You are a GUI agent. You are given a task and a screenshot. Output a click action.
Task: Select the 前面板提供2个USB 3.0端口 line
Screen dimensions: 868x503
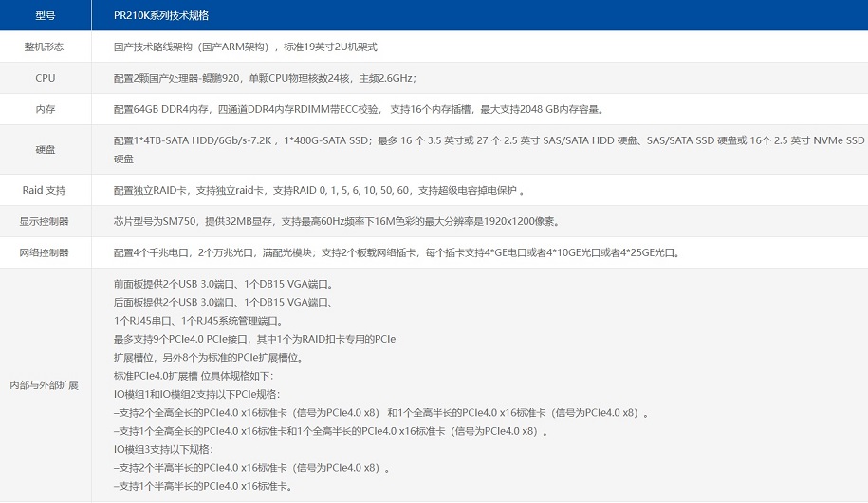click(x=224, y=284)
